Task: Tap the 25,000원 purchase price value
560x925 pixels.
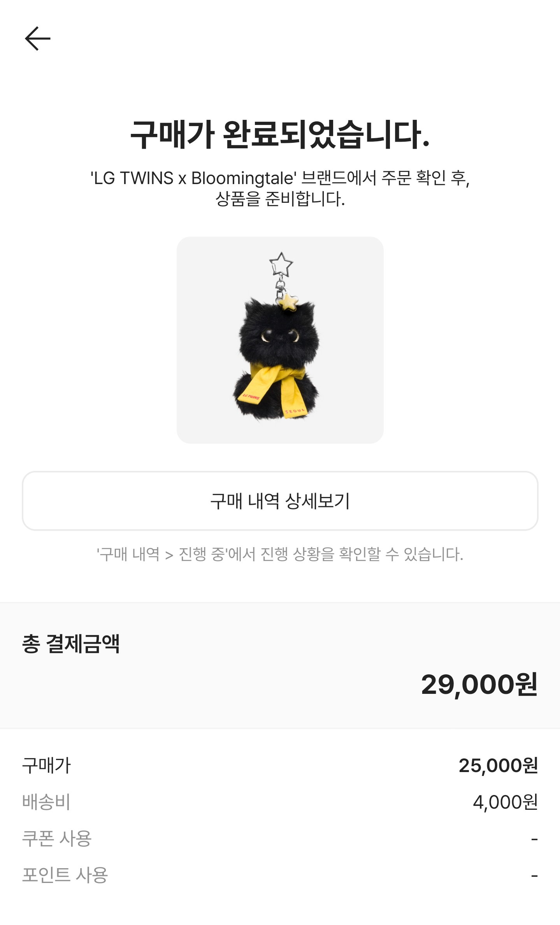Action: (498, 765)
